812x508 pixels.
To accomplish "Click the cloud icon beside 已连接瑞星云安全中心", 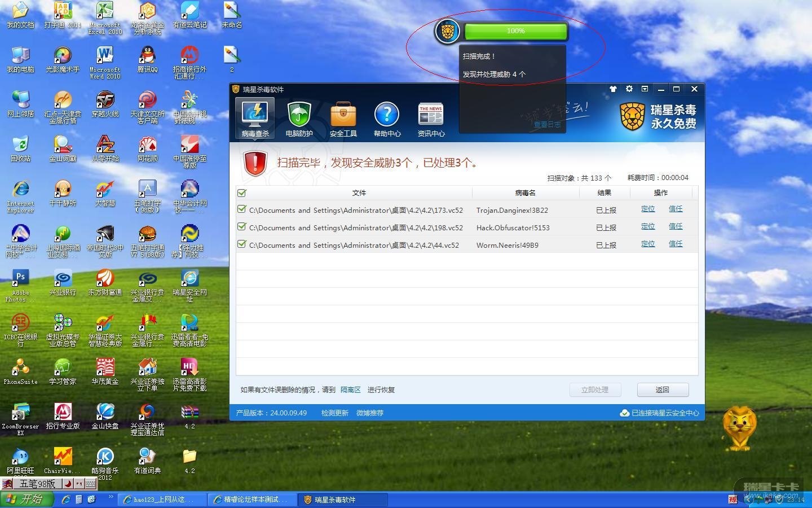I will [x=624, y=413].
